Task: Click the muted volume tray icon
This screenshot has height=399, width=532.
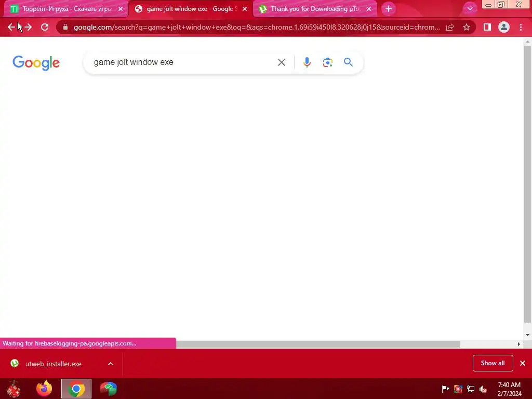Action: point(483,389)
